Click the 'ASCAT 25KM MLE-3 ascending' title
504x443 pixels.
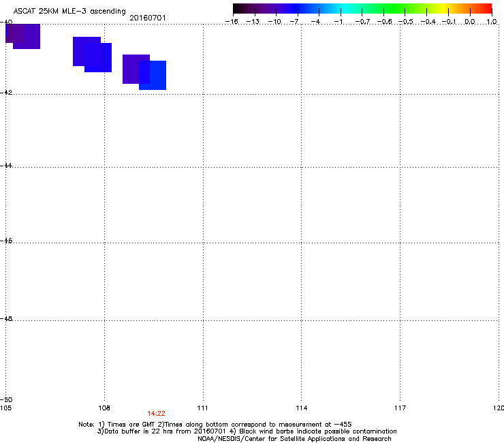pyautogui.click(x=69, y=12)
